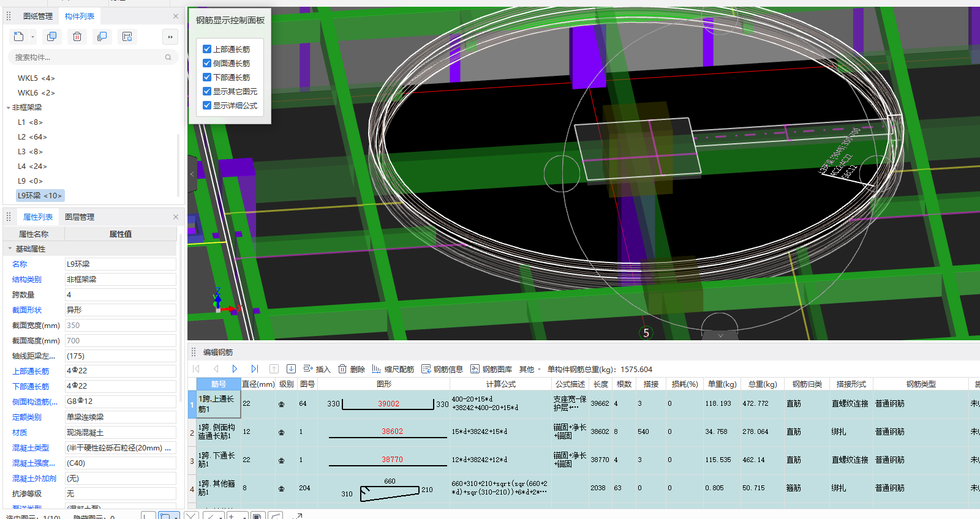Click cell 1跨.下通长筋1
This screenshot has height=519, width=980.
(219, 460)
